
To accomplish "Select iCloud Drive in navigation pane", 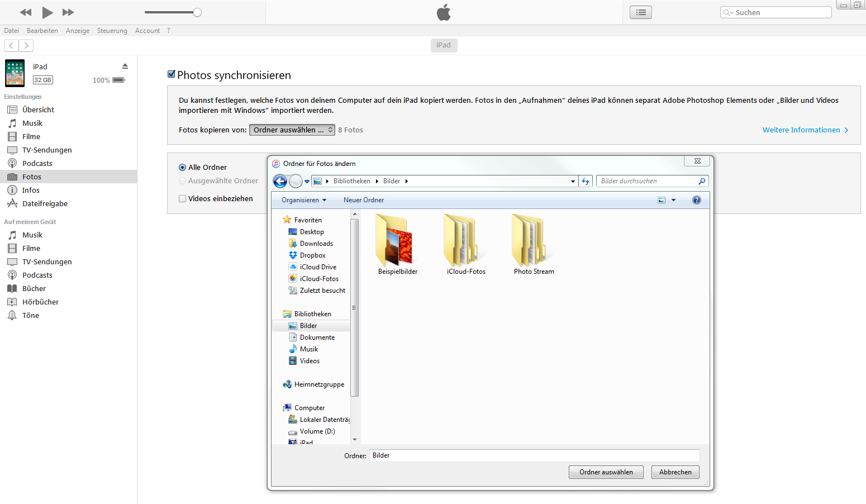I will [318, 267].
